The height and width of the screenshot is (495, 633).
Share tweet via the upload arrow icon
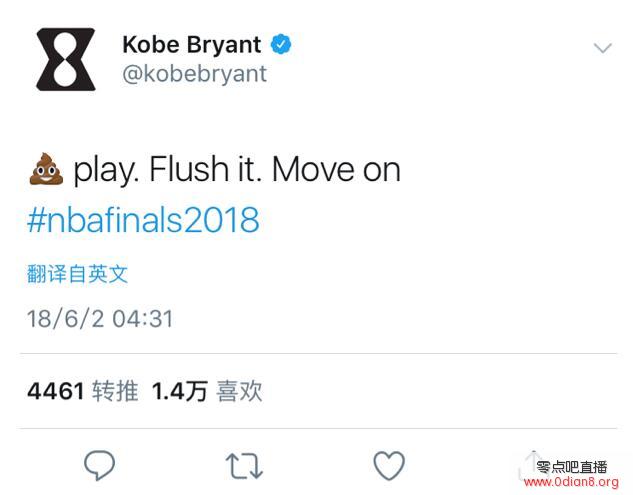pyautogui.click(x=532, y=464)
